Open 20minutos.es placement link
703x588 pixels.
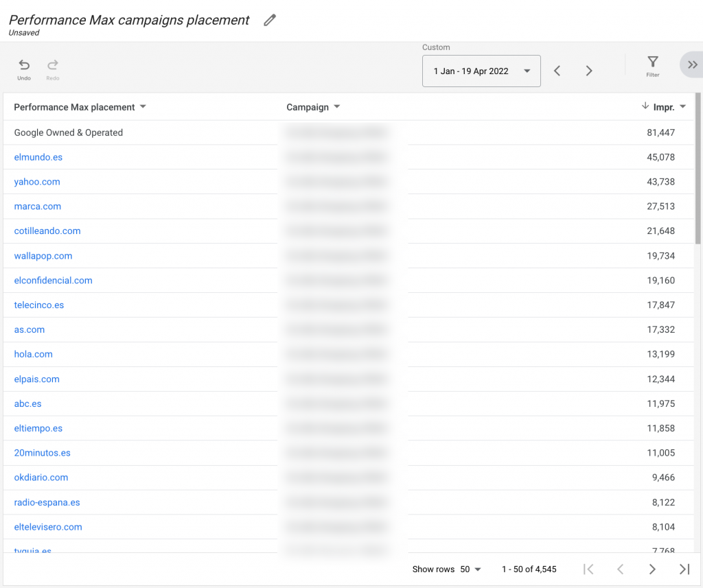click(x=42, y=453)
